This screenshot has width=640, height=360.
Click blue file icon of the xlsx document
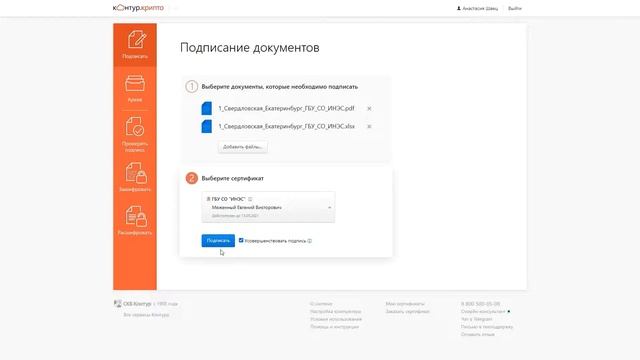[207, 126]
